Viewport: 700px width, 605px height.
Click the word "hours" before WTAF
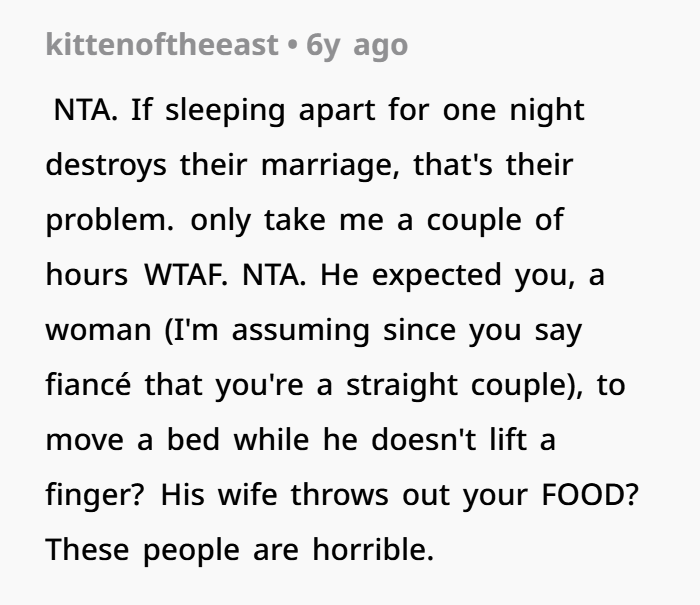85,275
